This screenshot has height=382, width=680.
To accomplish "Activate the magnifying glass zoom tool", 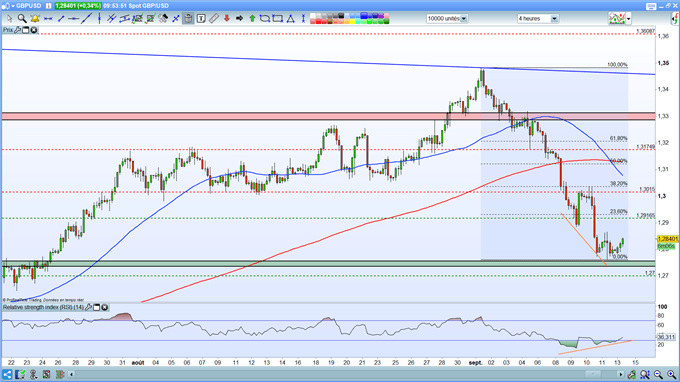I will pyautogui.click(x=22, y=19).
